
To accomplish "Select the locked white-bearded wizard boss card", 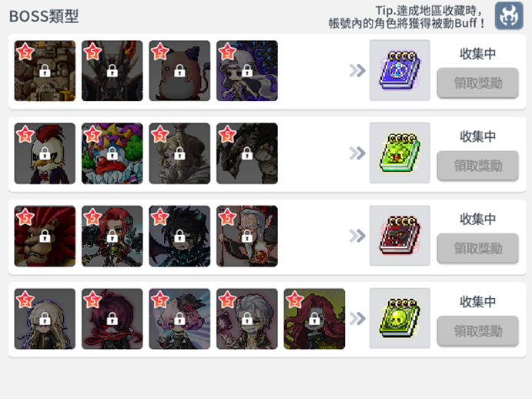I will [x=247, y=236].
